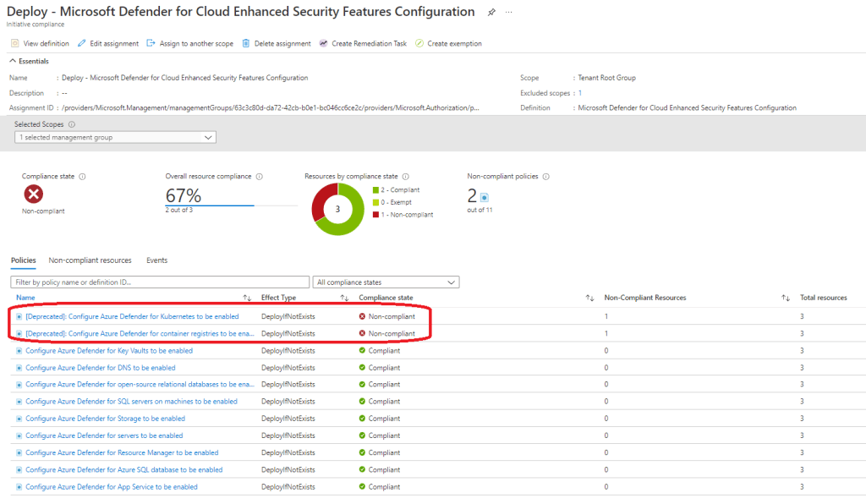
Task: Select the Edit assignment pencil icon
Action: [82, 42]
